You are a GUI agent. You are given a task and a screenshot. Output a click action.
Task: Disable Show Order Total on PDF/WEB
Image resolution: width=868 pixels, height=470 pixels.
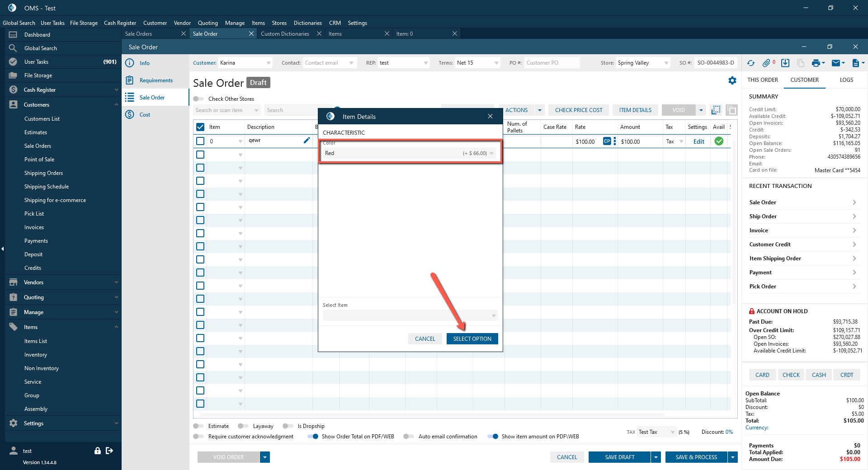click(312, 437)
